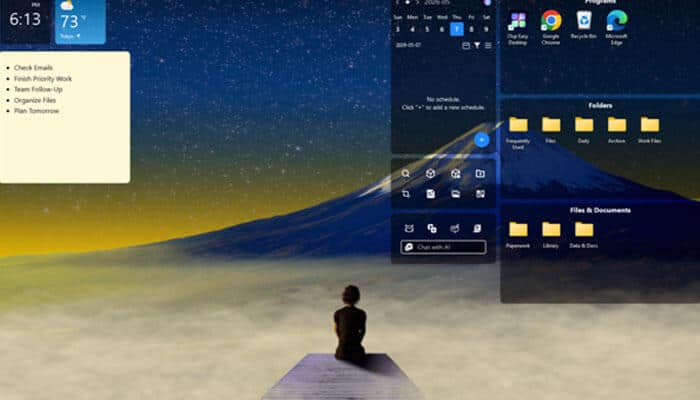The width and height of the screenshot is (700, 400).
Task: Click the filter funnel icon in schedule
Action: click(x=477, y=45)
